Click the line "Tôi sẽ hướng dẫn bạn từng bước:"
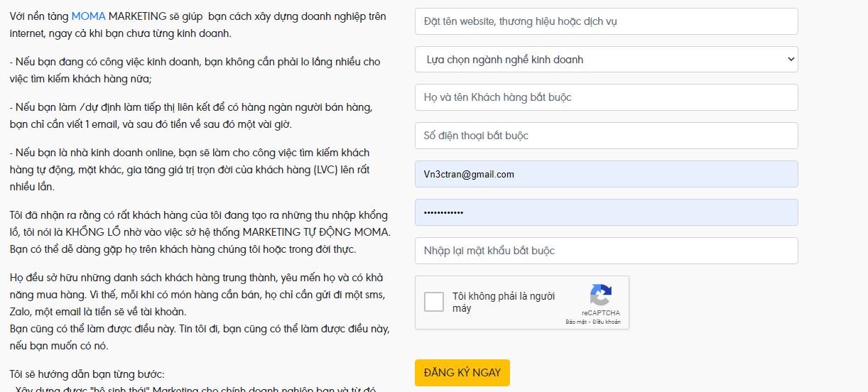This screenshot has height=392, width=868. [x=87, y=374]
